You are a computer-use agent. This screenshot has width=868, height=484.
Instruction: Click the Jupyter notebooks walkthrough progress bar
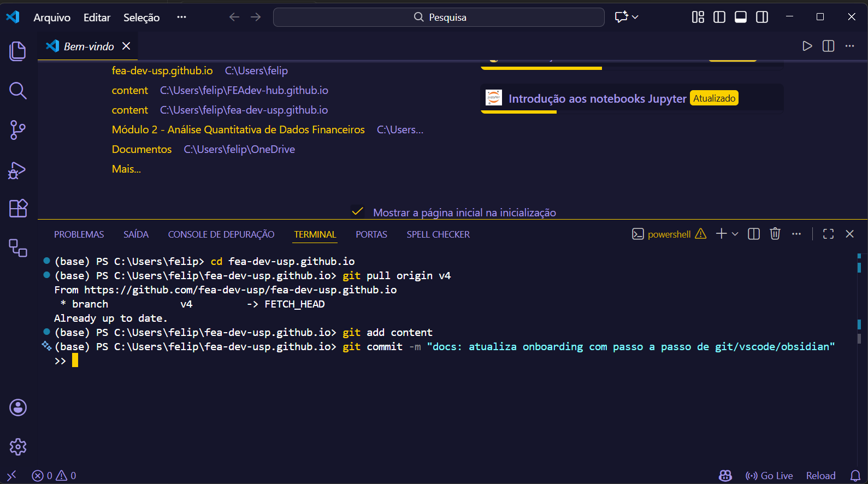click(518, 112)
